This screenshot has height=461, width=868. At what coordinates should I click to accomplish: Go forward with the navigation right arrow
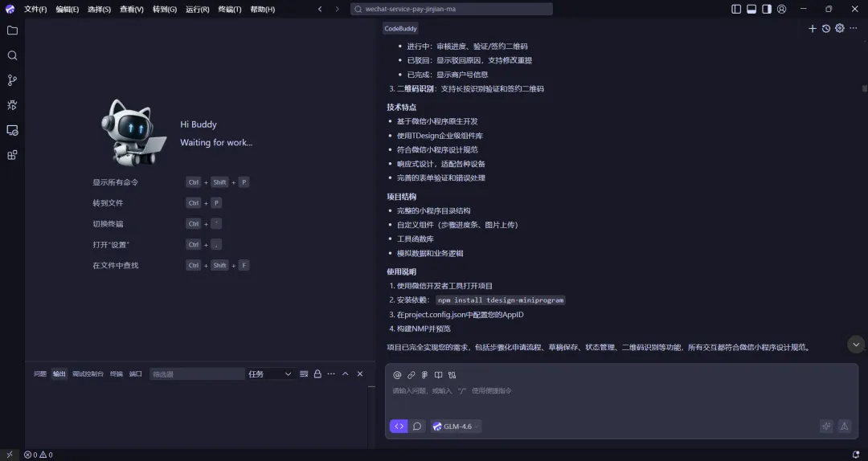[337, 9]
